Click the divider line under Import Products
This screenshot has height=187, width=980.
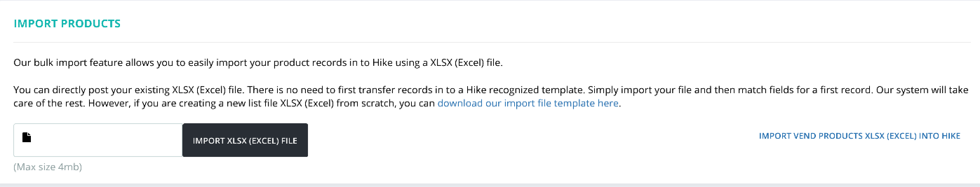pyautogui.click(x=492, y=42)
